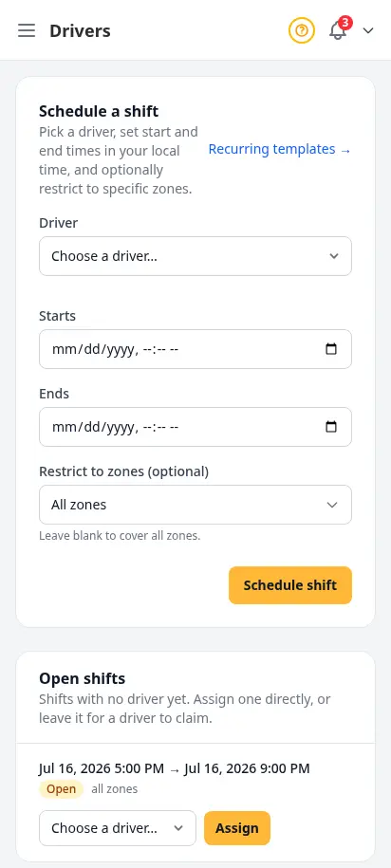Click the Schedule shift button
391x868 pixels.
coord(290,585)
